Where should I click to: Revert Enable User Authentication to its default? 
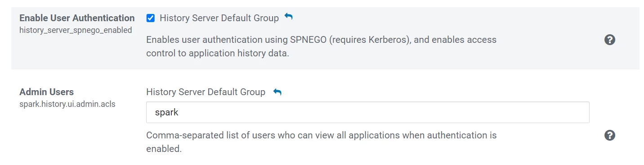click(x=289, y=17)
